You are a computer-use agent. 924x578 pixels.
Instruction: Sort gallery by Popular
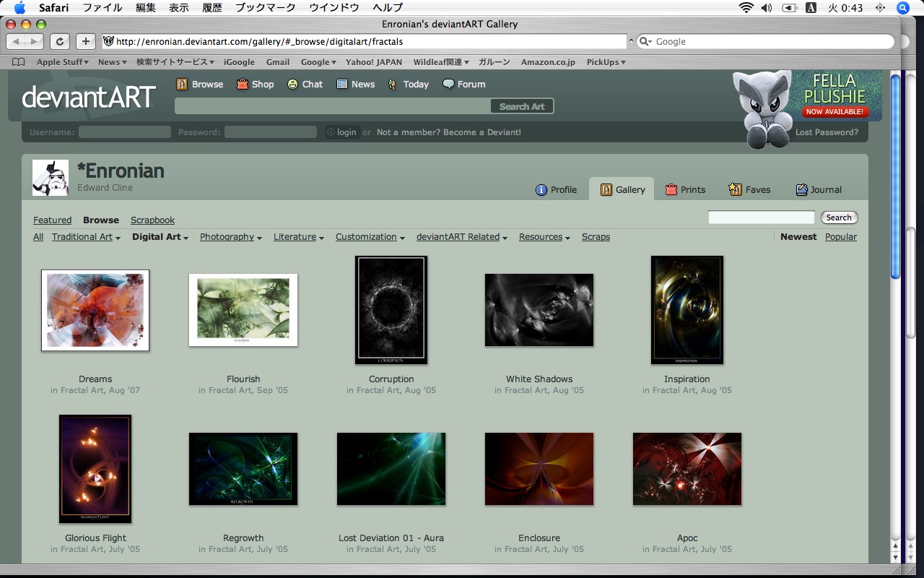(841, 237)
